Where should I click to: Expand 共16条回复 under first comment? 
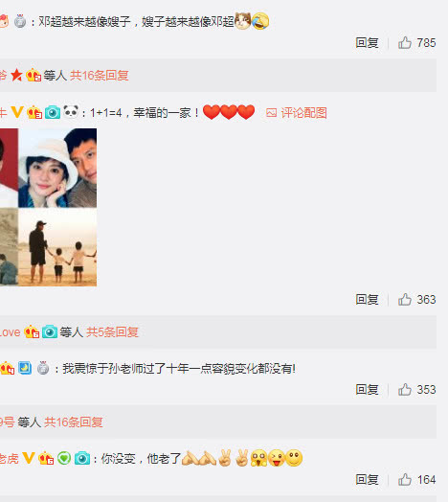tap(100, 76)
